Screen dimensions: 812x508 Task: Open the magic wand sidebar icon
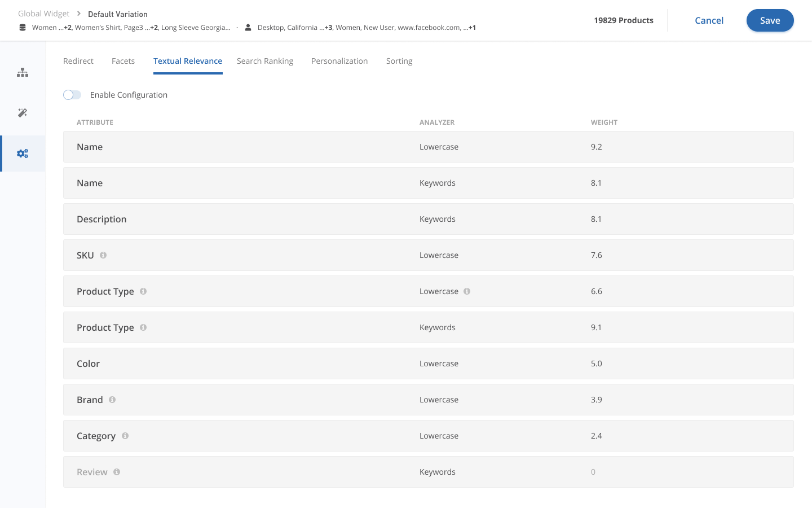[23, 113]
